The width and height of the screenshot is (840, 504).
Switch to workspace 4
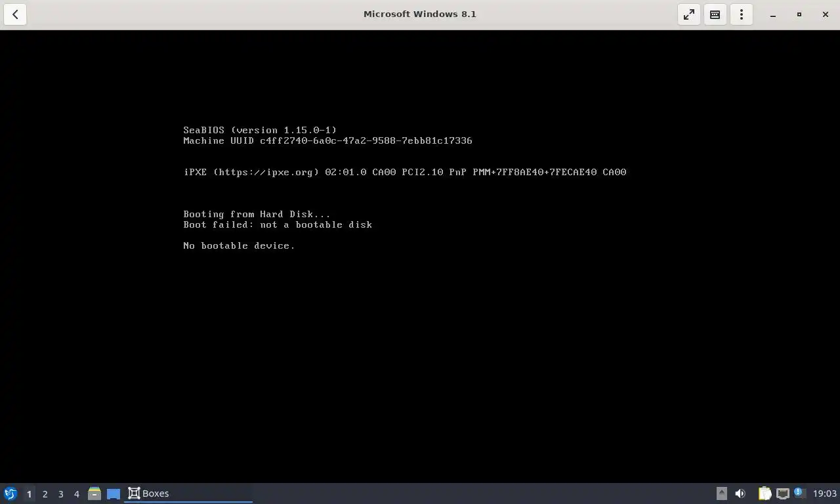[x=76, y=493]
